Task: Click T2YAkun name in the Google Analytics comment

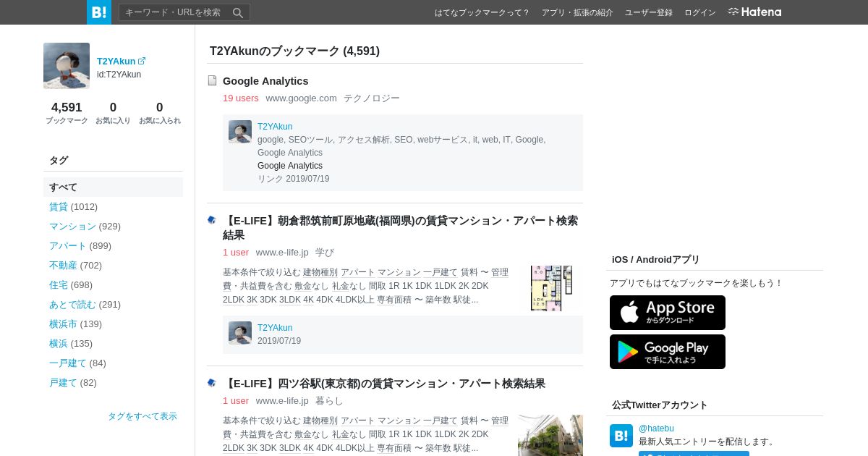Action: pos(275,127)
